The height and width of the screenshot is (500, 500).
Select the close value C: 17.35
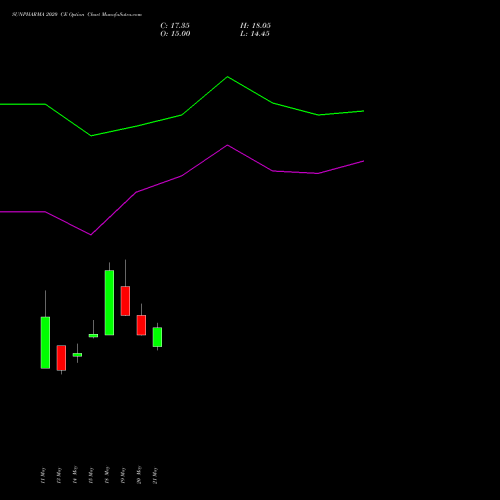(x=175, y=26)
